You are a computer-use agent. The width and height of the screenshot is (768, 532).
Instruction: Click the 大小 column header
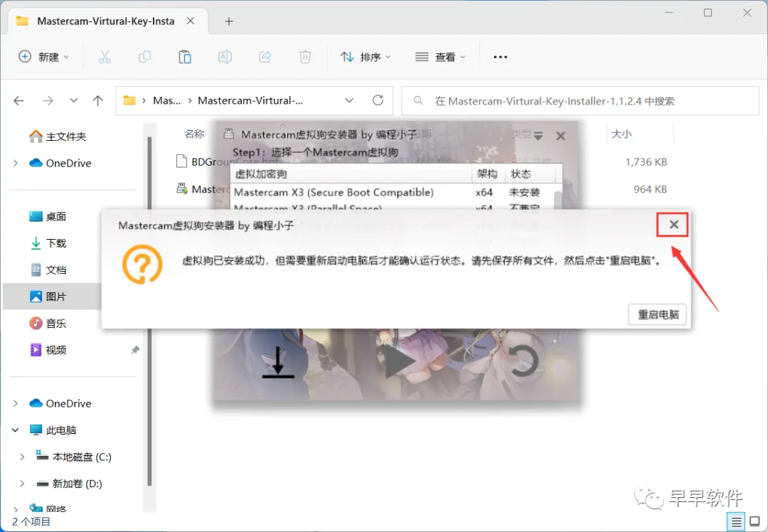pos(622,134)
